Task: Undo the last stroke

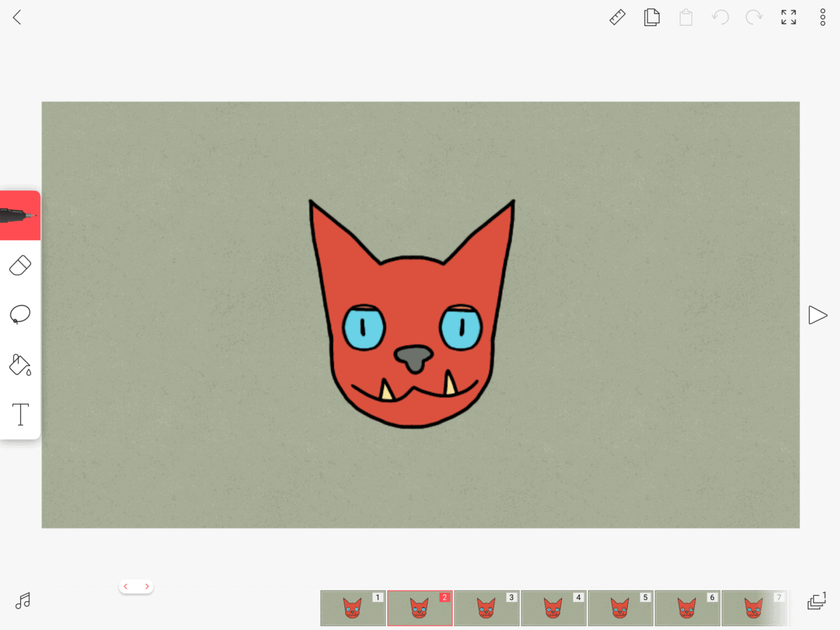Action: pos(720,17)
